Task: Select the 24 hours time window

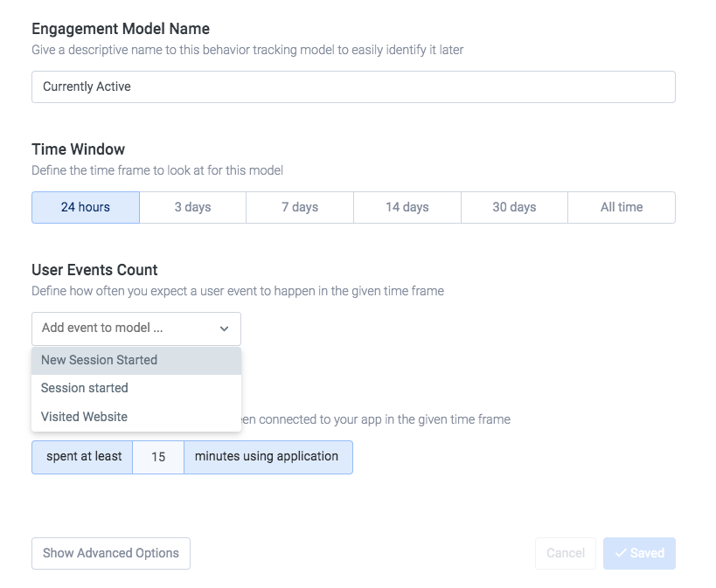Action: pos(86,207)
